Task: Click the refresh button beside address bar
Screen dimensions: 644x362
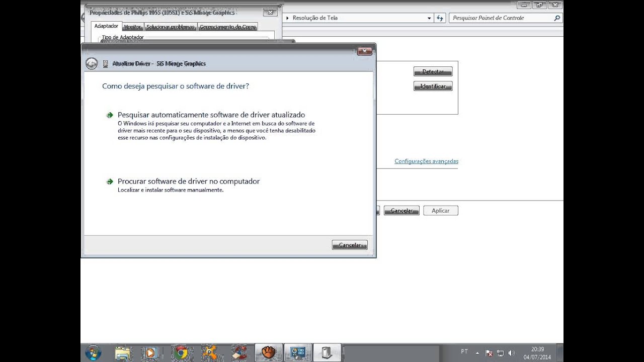Action: click(440, 18)
